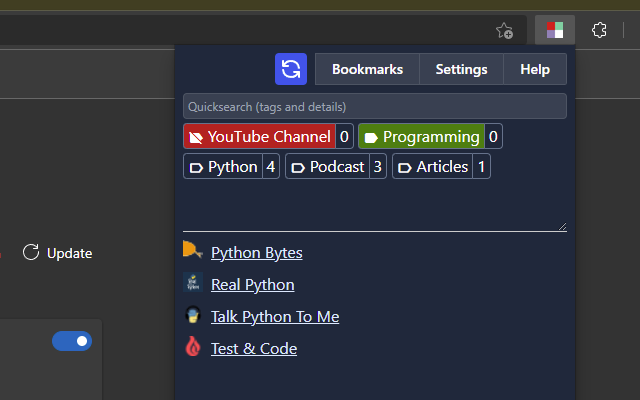Focus the Quicksearch tags and details field

tap(375, 107)
